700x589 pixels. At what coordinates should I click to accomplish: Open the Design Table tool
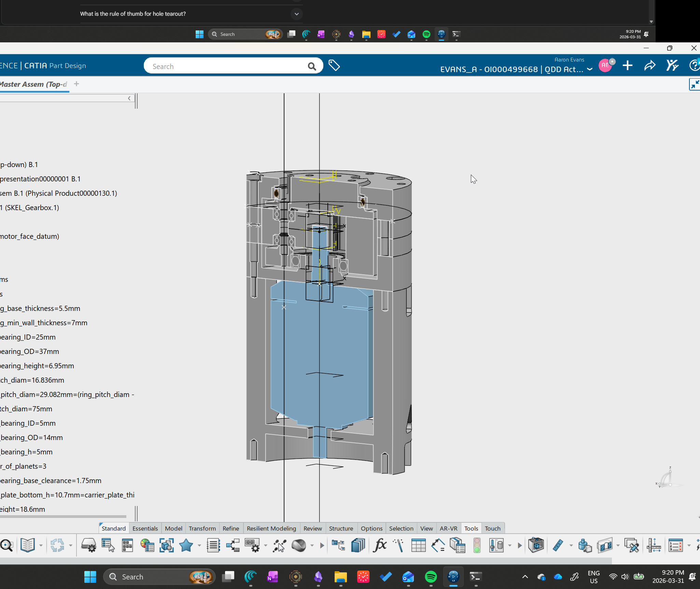pos(418,545)
